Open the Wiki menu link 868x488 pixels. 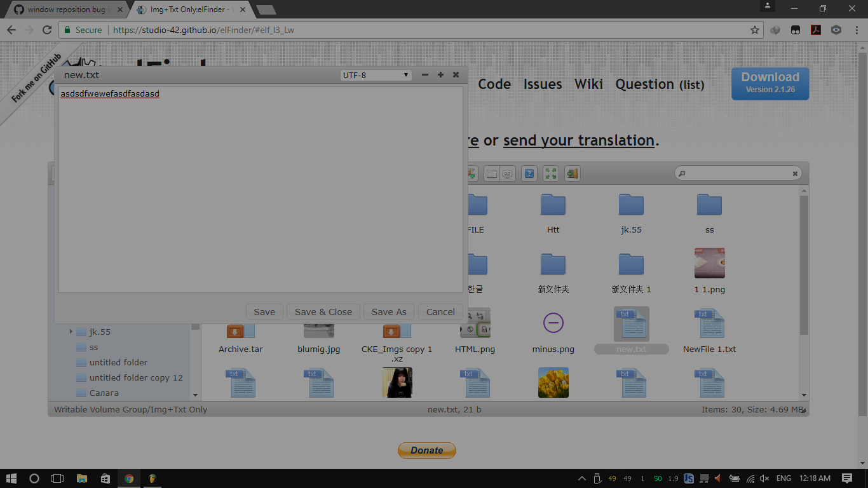(x=588, y=84)
